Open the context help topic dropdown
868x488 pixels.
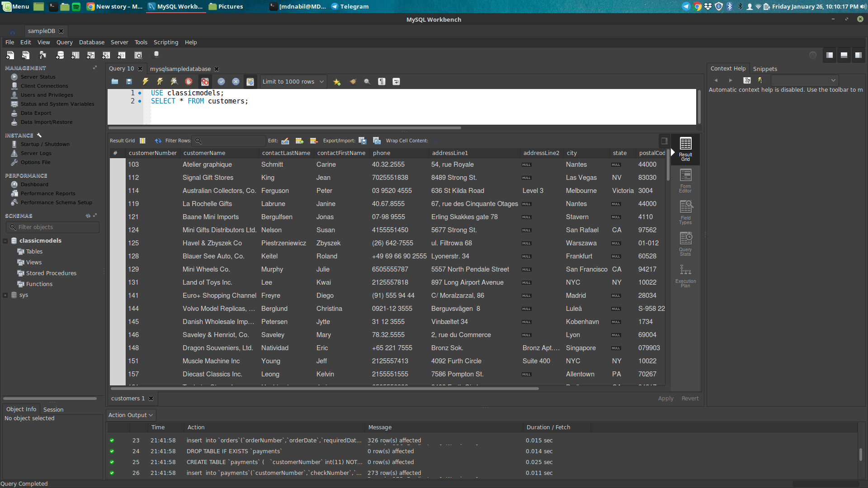click(x=804, y=80)
